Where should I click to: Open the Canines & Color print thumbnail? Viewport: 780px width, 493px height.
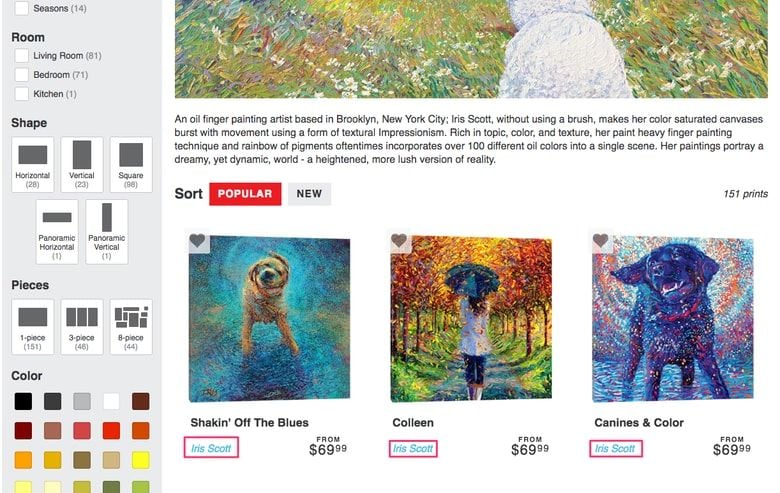point(673,318)
